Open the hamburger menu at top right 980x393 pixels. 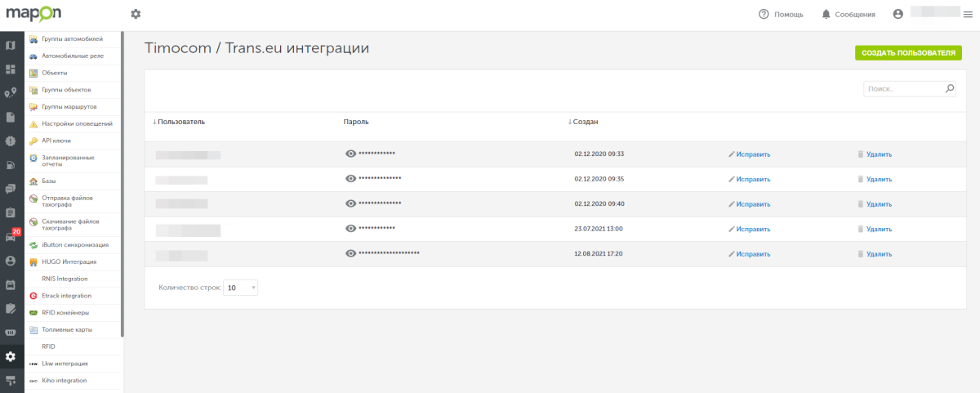(x=968, y=14)
